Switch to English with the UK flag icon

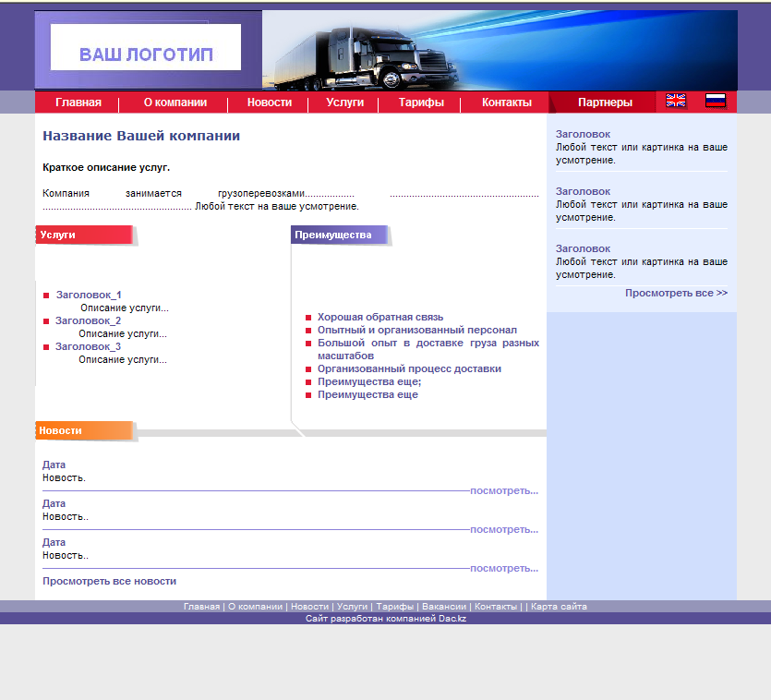[x=676, y=101]
